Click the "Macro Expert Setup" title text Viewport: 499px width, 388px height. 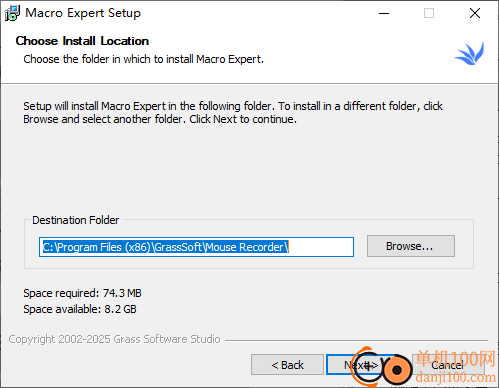click(x=83, y=13)
